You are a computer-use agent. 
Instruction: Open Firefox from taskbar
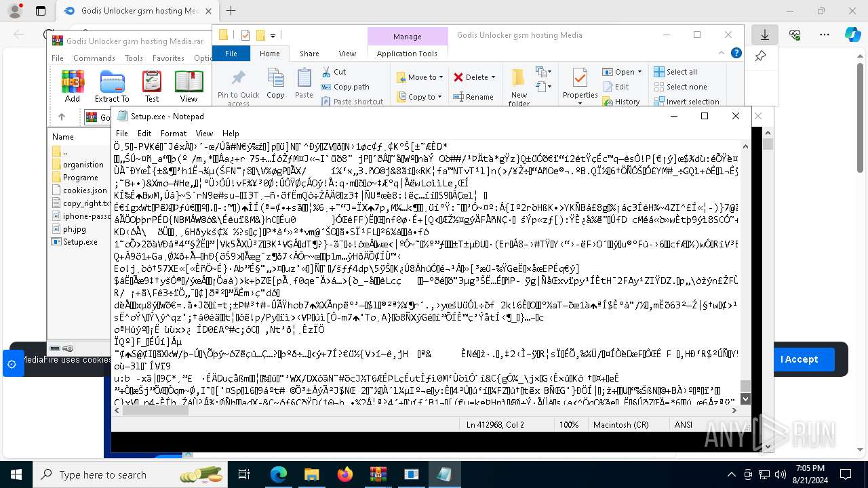coord(345,474)
